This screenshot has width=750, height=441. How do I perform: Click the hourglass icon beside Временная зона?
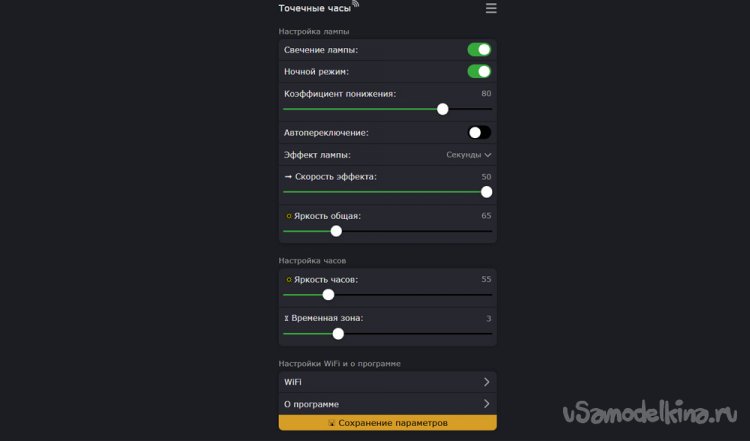pyautogui.click(x=288, y=318)
